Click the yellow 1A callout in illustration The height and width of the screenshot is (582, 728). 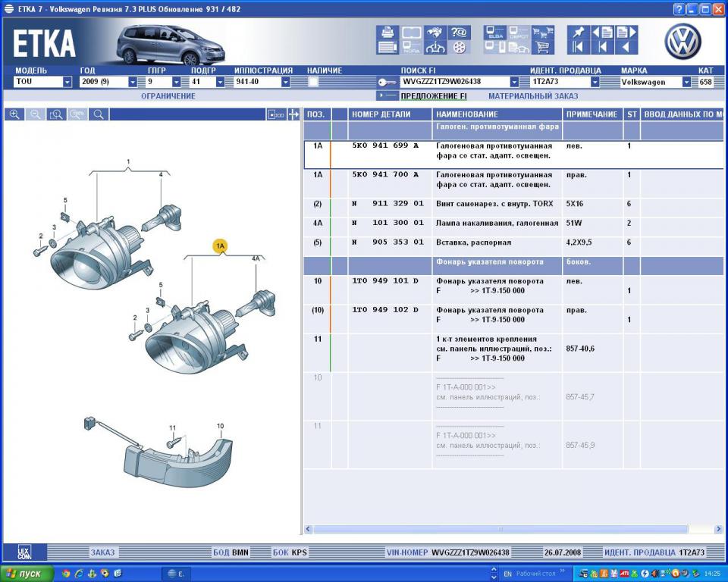(220, 246)
